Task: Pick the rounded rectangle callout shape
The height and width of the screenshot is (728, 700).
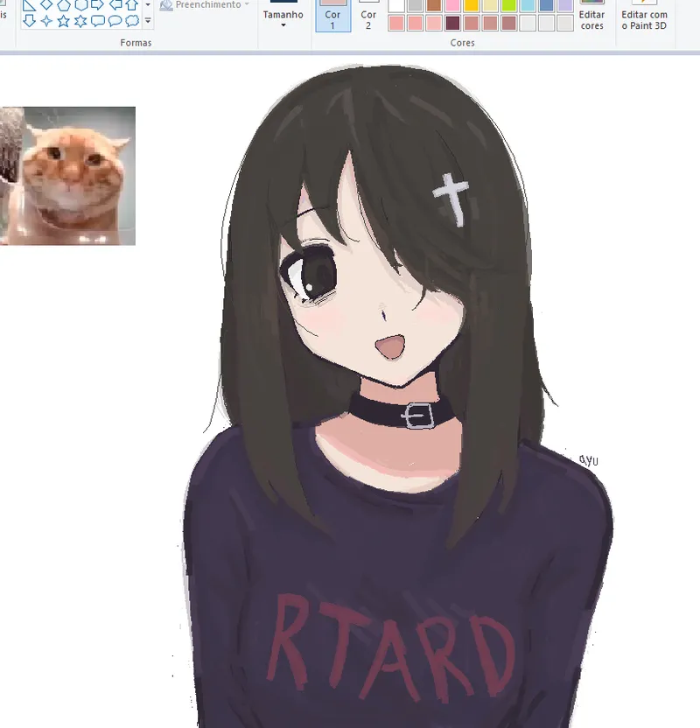Action: click(98, 20)
